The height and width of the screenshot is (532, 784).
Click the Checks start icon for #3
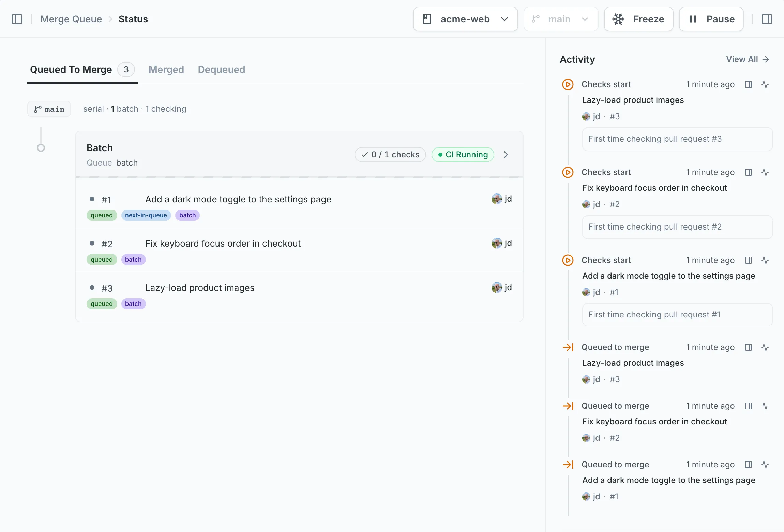coord(568,84)
